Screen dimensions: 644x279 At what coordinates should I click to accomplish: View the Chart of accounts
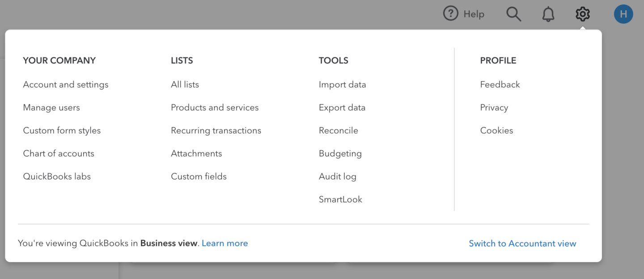(59, 153)
